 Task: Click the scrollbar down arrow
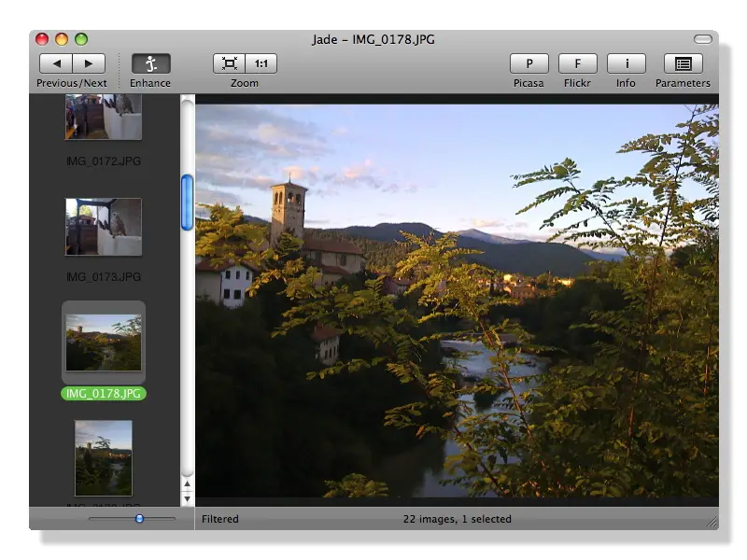[x=188, y=499]
